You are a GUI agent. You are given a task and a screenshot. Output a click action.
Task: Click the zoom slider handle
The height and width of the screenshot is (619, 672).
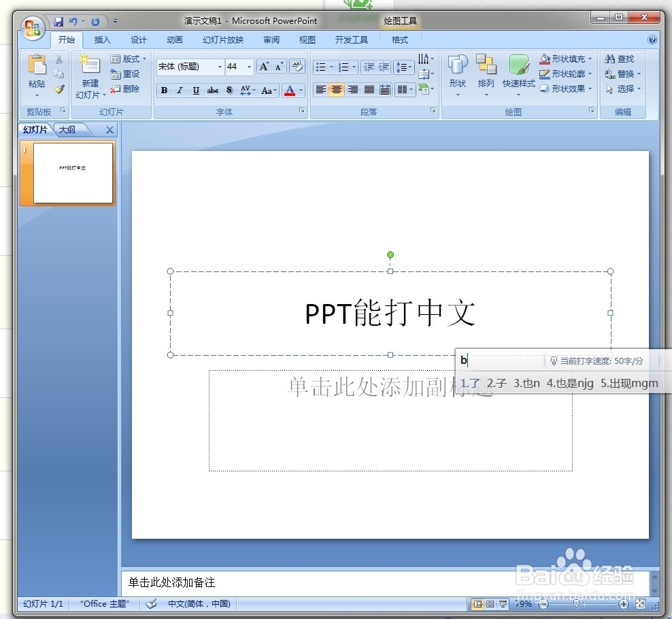576,604
